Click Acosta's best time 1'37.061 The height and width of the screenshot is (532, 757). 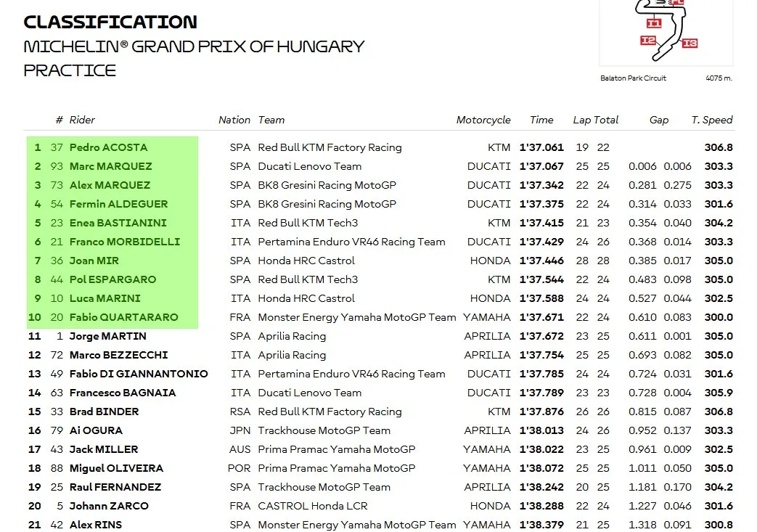[541, 147]
